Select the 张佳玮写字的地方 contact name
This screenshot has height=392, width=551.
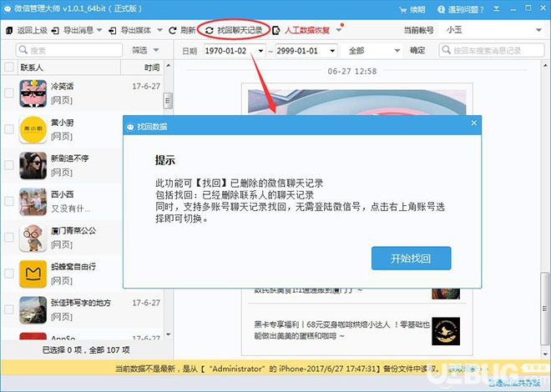pyautogui.click(x=81, y=303)
